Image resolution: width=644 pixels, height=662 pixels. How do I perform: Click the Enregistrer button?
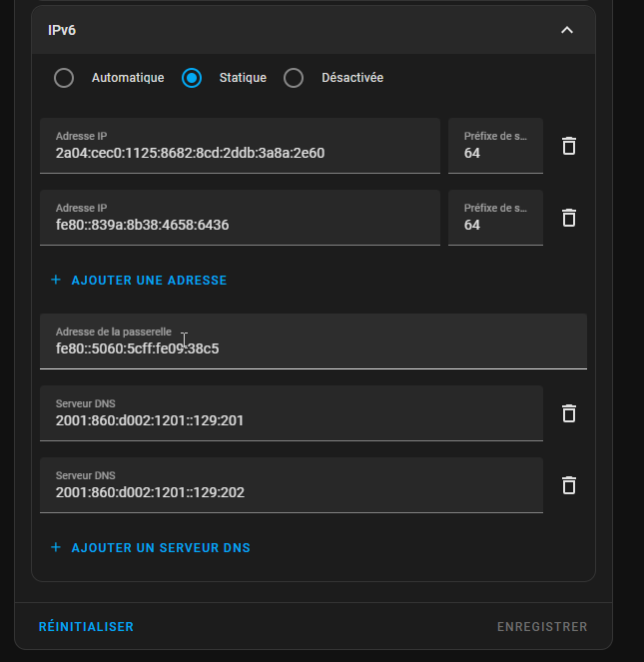click(542, 626)
